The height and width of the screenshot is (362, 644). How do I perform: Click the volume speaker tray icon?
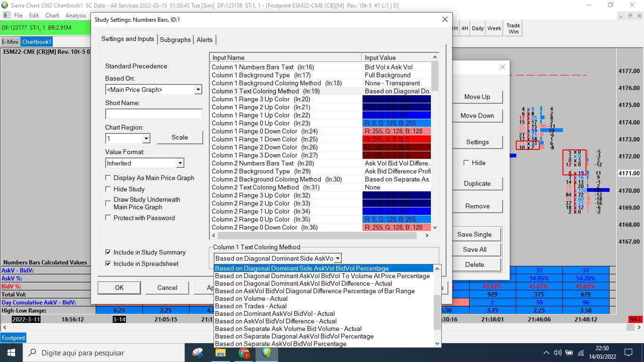(x=557, y=352)
